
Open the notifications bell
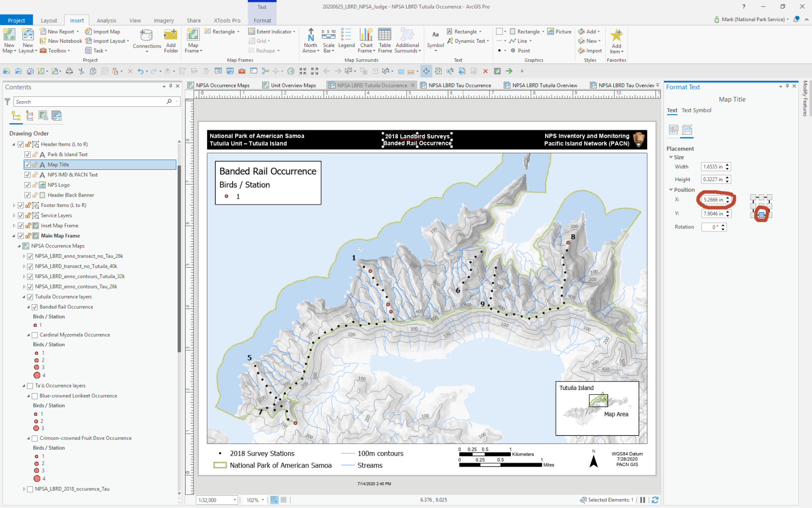[x=796, y=19]
